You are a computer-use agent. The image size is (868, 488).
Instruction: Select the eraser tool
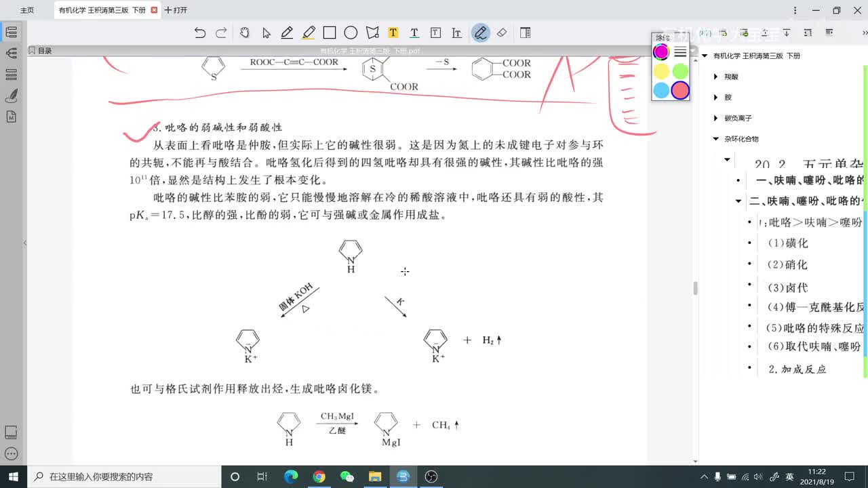(502, 33)
